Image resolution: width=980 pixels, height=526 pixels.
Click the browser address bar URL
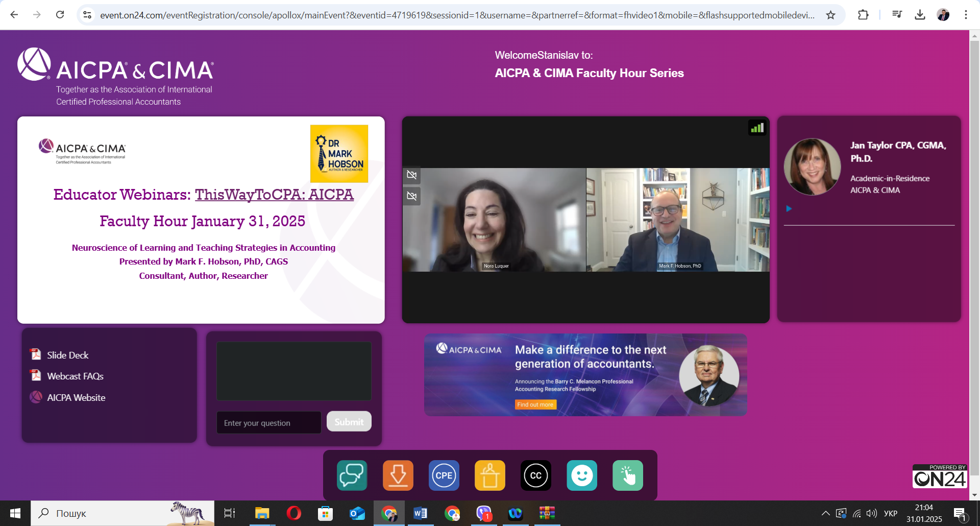pos(457,15)
